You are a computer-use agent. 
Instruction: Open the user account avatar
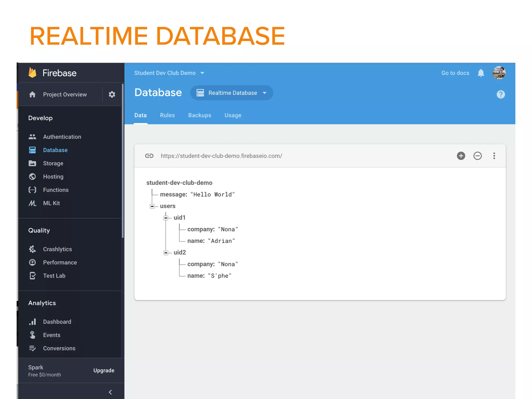coord(499,73)
